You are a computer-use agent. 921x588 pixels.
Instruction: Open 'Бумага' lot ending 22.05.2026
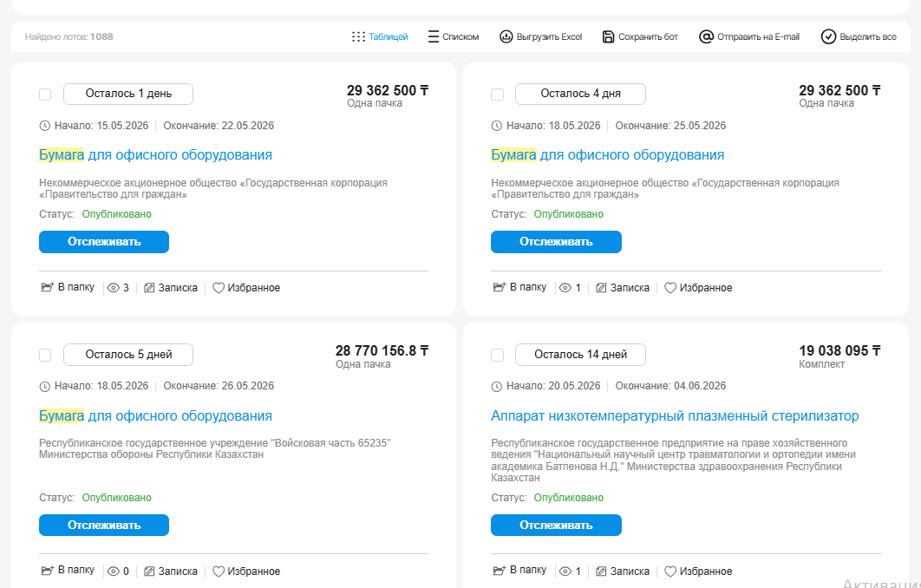(155, 155)
